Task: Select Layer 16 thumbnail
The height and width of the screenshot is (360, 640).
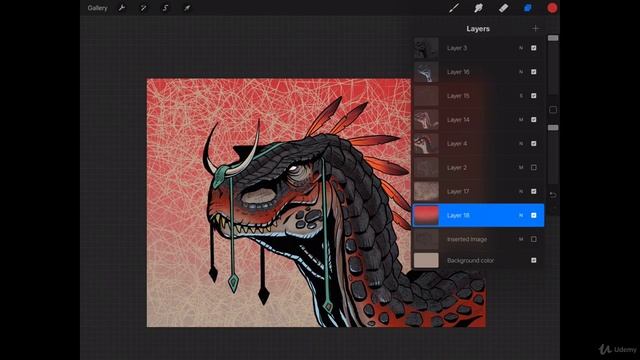Action: coord(426,72)
